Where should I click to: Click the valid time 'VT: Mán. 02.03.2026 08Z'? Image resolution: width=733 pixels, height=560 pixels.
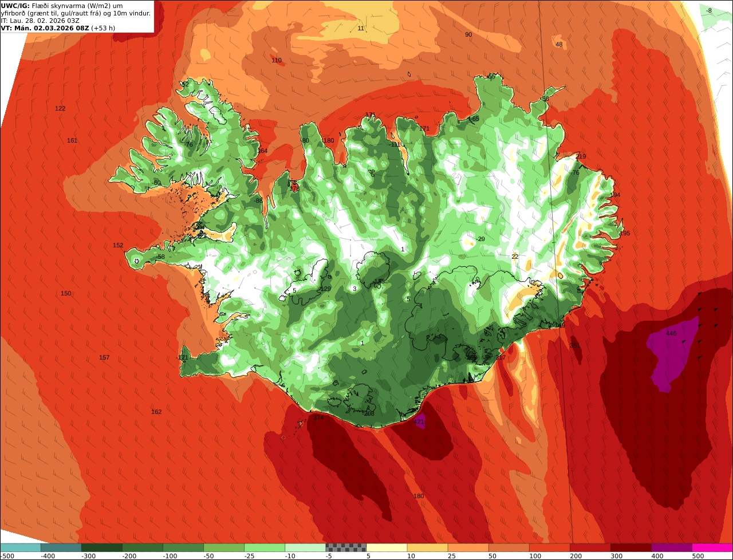[x=45, y=27]
